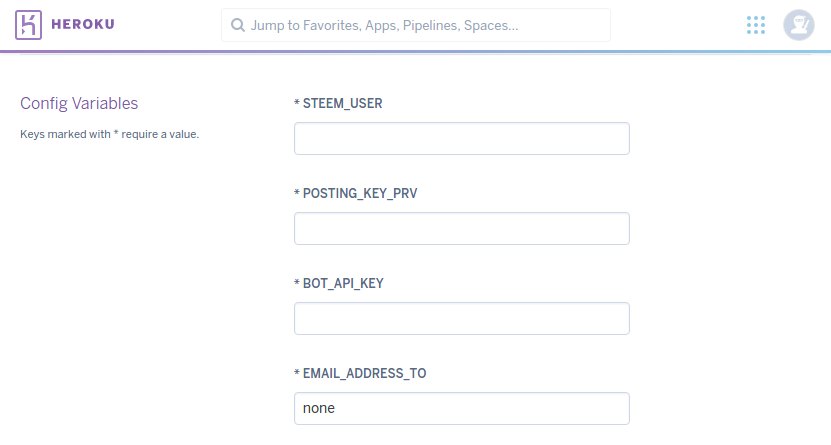Click the required asterisk before BOT_API_KEY
831x445 pixels.
297,282
